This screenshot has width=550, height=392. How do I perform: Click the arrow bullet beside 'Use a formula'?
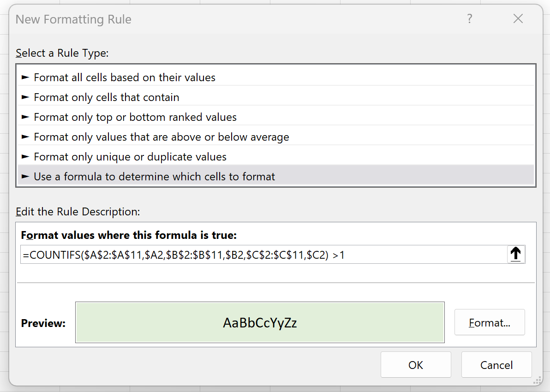point(25,177)
